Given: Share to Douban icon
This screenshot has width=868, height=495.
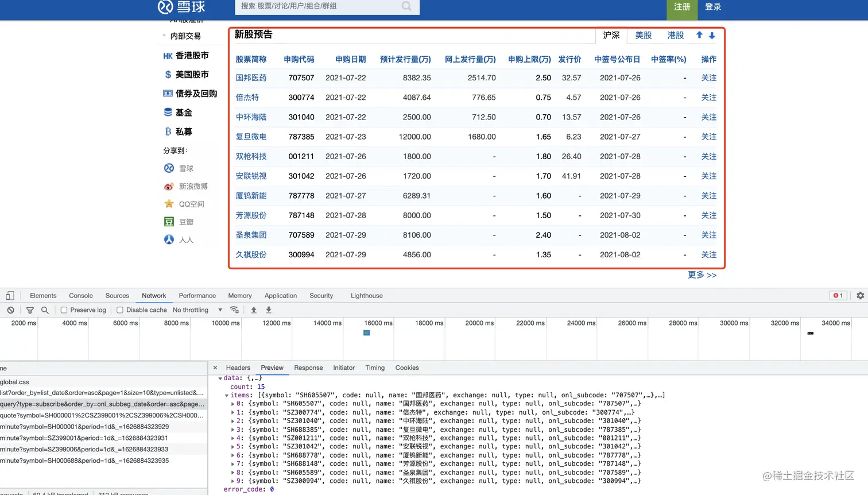Looking at the screenshot, I should pos(169,222).
